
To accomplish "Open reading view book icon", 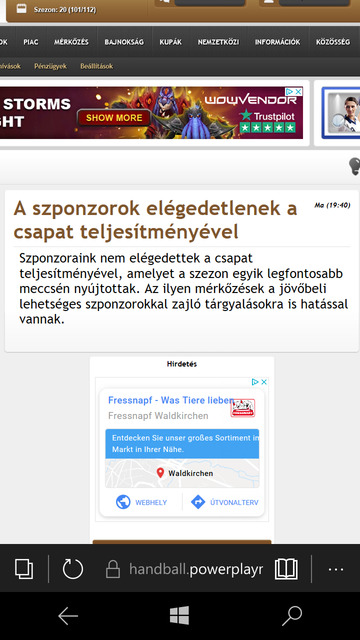I will click(286, 569).
